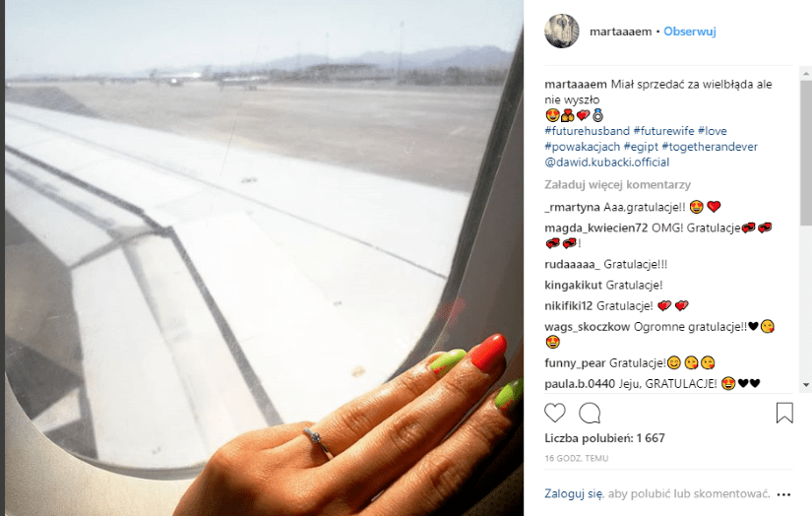The image size is (812, 516).
Task: Open commenter magda_kwiecien72 profile
Action: tap(596, 227)
